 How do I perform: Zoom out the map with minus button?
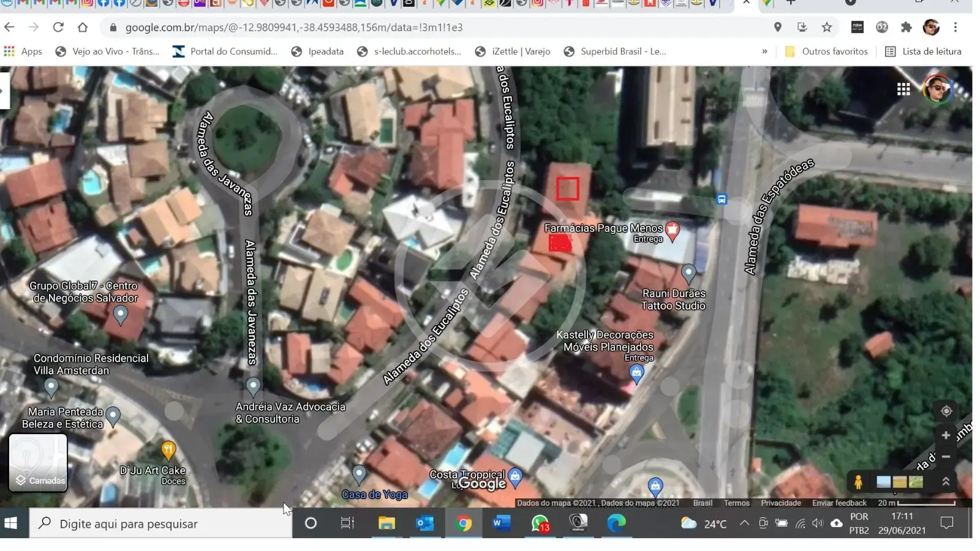pyautogui.click(x=946, y=457)
